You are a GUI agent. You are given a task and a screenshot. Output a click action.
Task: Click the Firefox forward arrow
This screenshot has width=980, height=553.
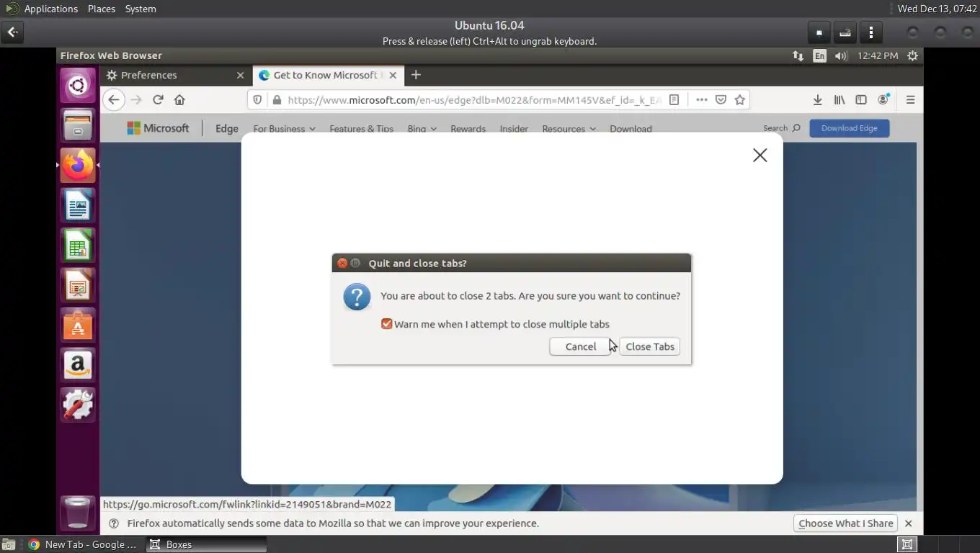[136, 99]
